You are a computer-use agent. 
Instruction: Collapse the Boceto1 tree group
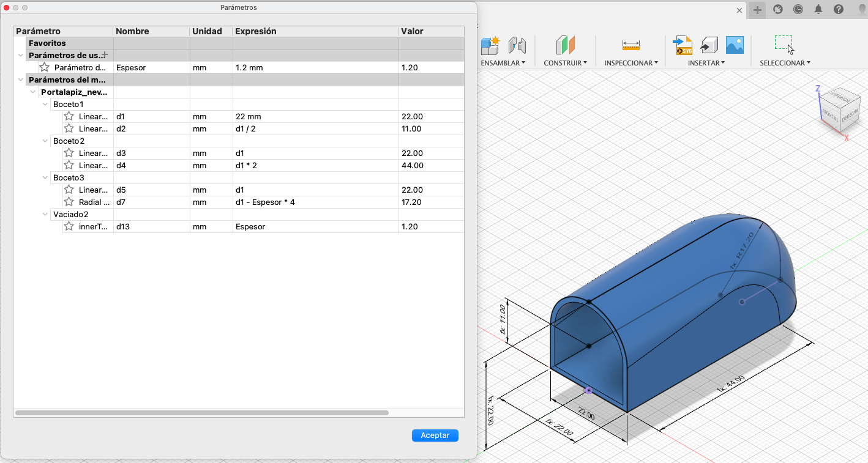pos(45,104)
